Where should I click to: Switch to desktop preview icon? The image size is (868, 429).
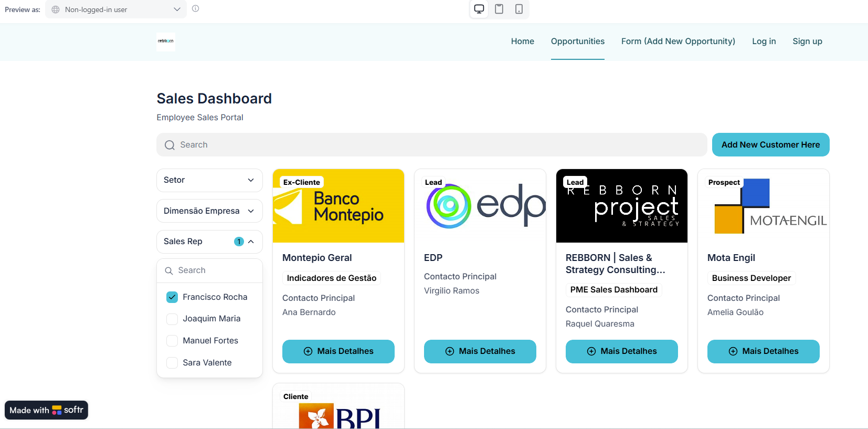click(x=479, y=9)
